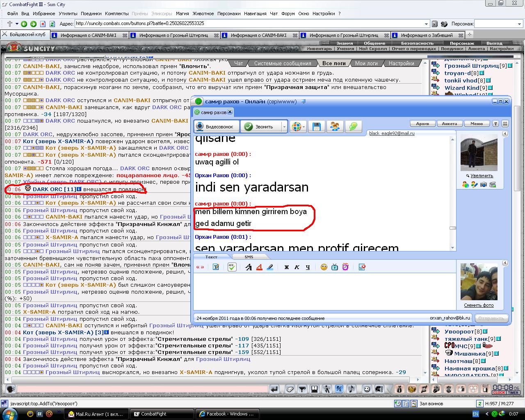This screenshot has width=525, height=420.
Task: Toggle underline Ч formatting
Action: click(x=308, y=267)
